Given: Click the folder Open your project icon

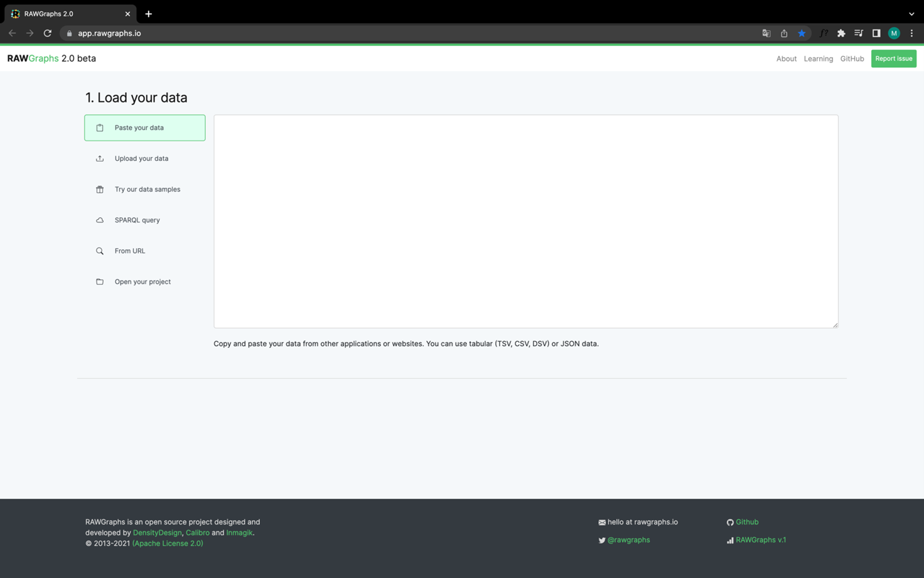Looking at the screenshot, I should [x=100, y=281].
